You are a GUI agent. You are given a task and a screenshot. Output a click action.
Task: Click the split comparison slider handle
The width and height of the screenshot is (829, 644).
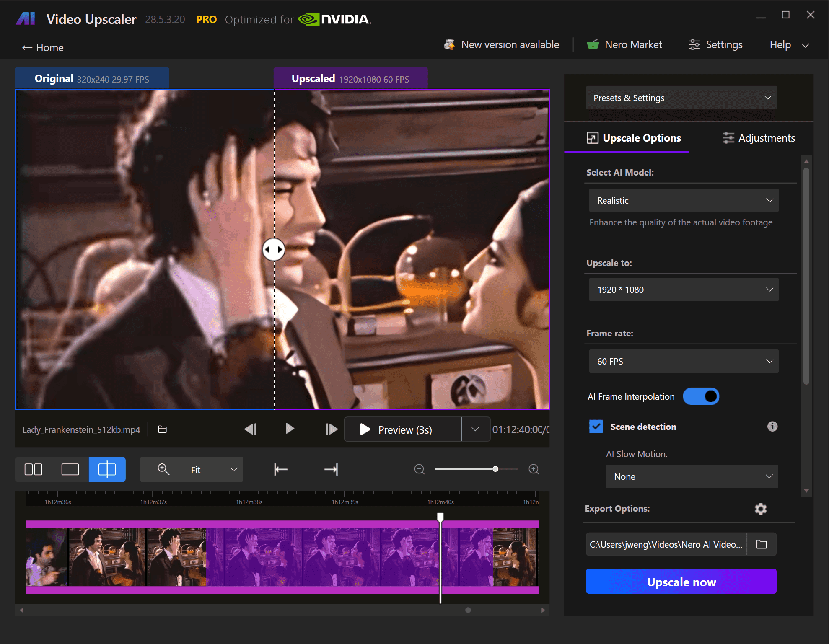tap(274, 249)
